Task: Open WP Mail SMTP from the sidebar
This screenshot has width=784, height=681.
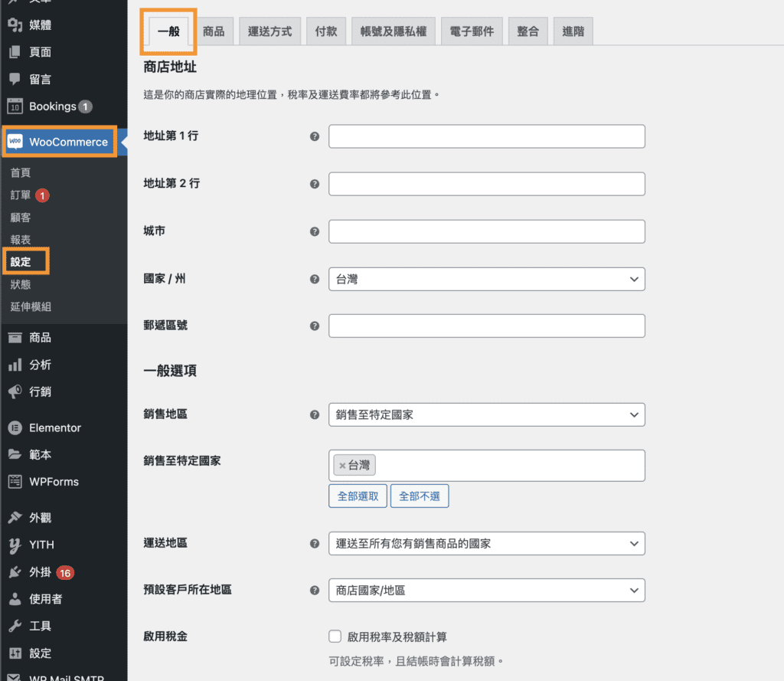Action: [54, 676]
